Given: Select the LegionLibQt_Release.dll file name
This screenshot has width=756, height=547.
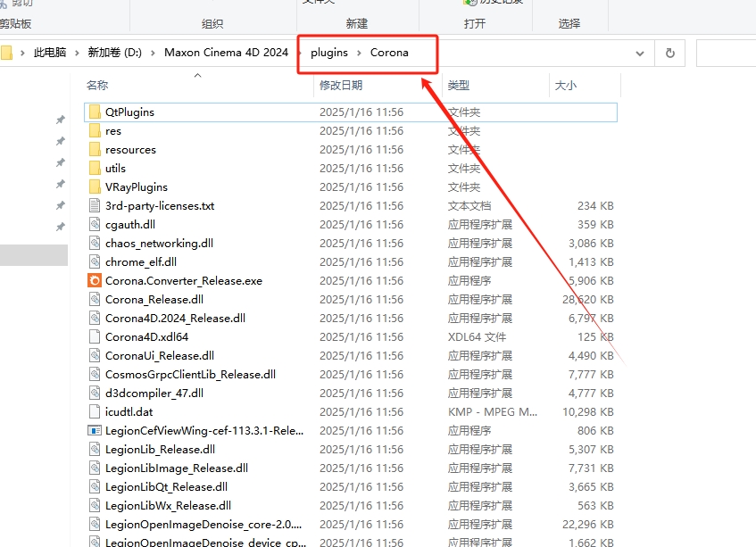Looking at the screenshot, I should [166, 486].
